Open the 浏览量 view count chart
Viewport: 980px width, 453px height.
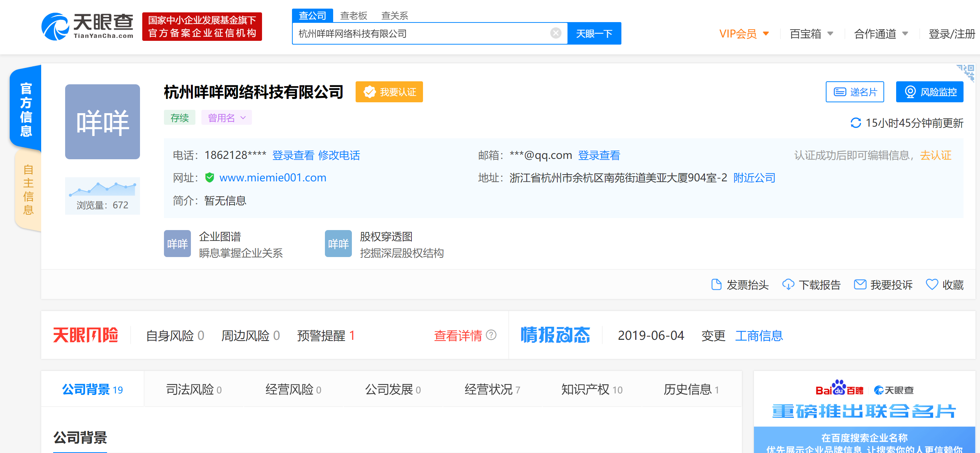click(102, 196)
